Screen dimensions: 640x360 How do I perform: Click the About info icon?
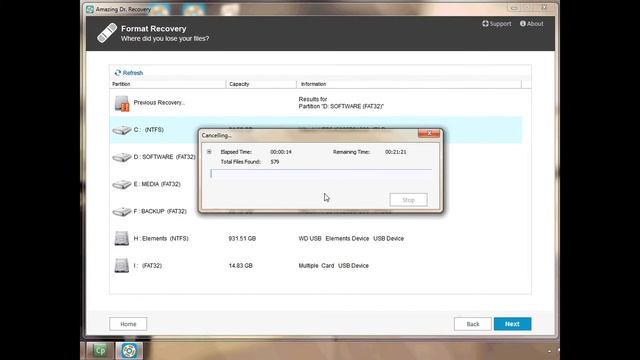coord(522,24)
